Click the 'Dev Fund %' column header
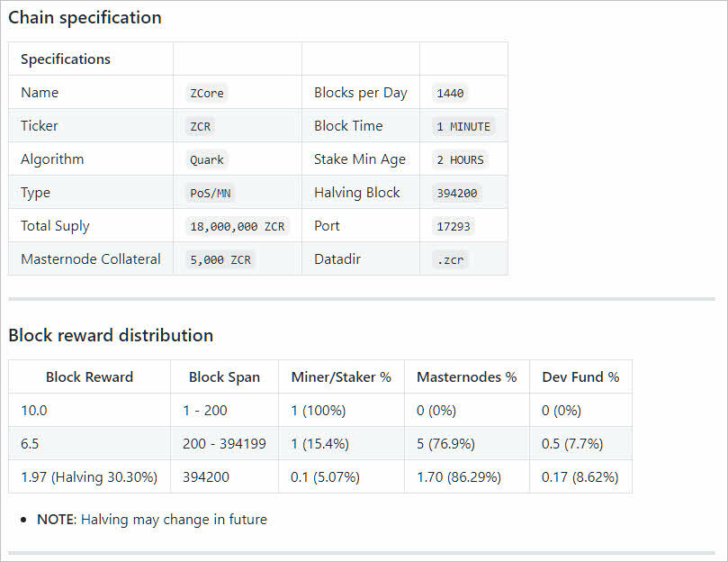The height and width of the screenshot is (562, 728). (580, 377)
